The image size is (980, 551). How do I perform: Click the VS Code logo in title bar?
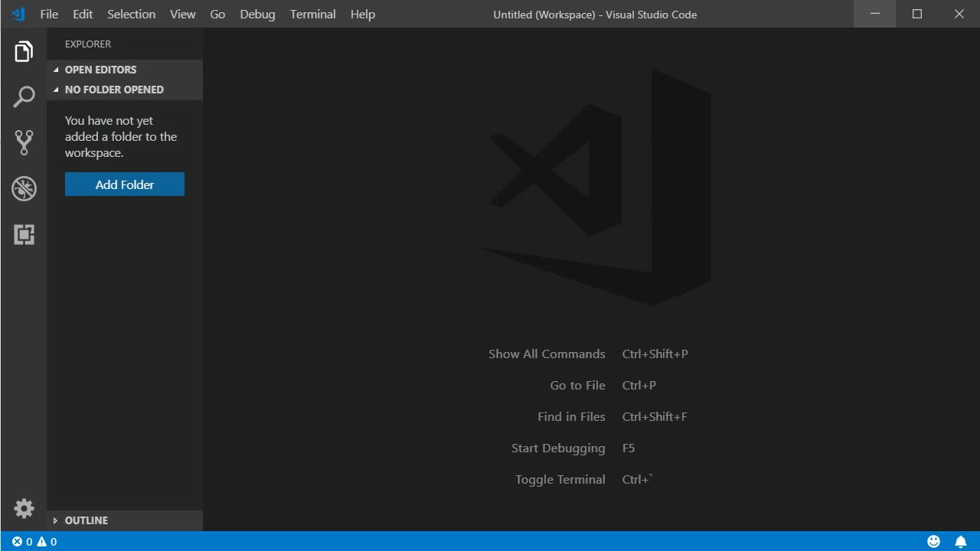coord(17,14)
